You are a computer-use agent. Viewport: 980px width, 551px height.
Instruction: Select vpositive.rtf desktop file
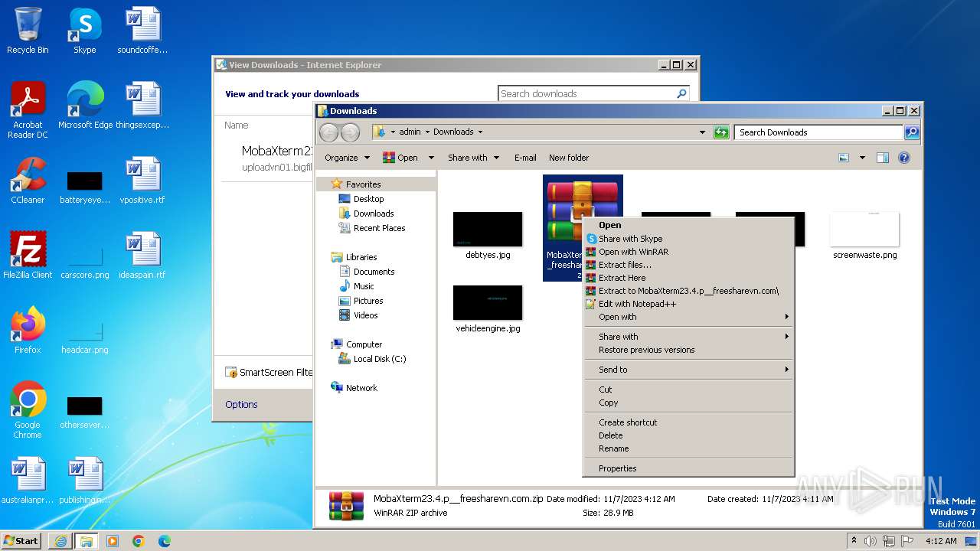point(142,181)
